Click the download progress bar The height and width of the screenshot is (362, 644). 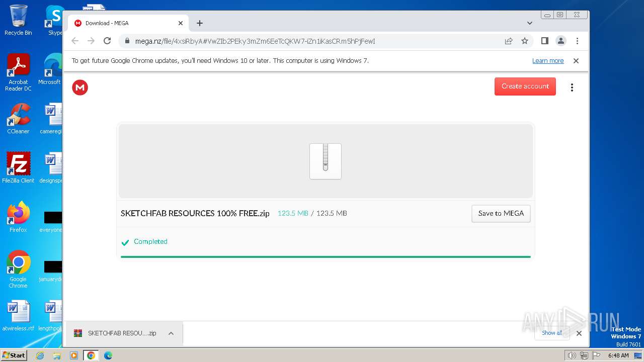tap(326, 256)
